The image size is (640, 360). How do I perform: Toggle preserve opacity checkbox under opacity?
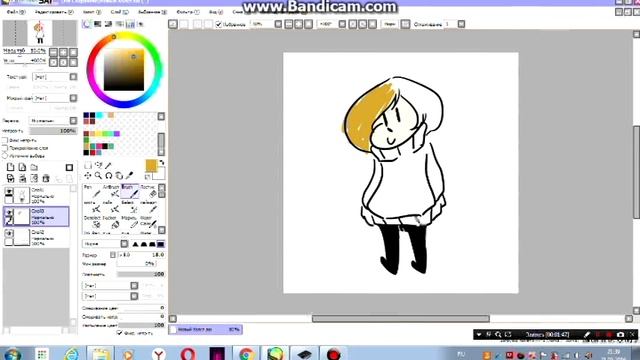point(5,140)
